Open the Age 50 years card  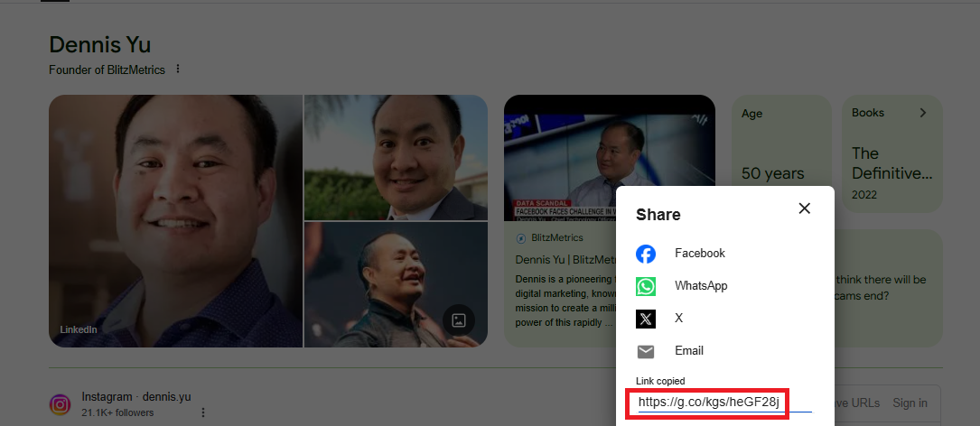point(781,153)
